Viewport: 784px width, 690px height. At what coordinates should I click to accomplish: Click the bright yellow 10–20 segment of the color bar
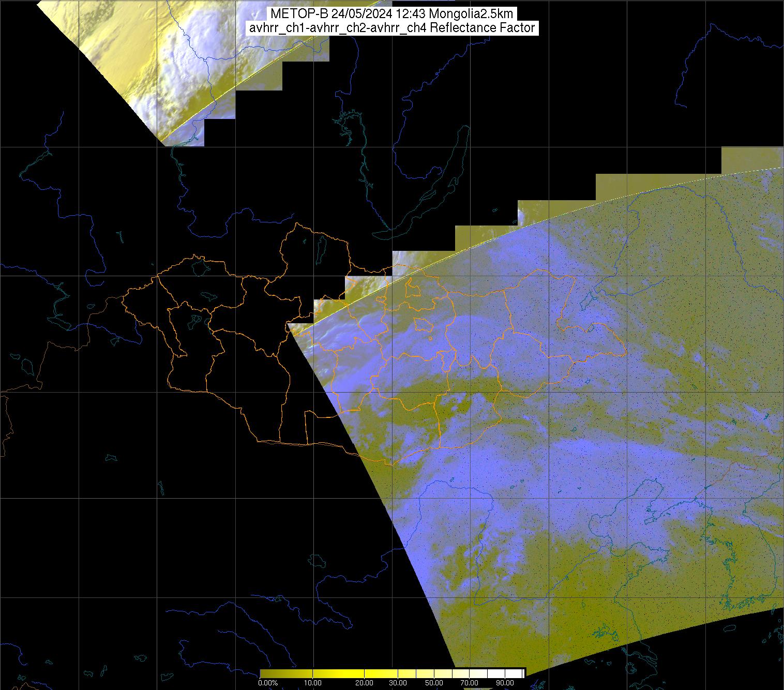pyautogui.click(x=338, y=673)
